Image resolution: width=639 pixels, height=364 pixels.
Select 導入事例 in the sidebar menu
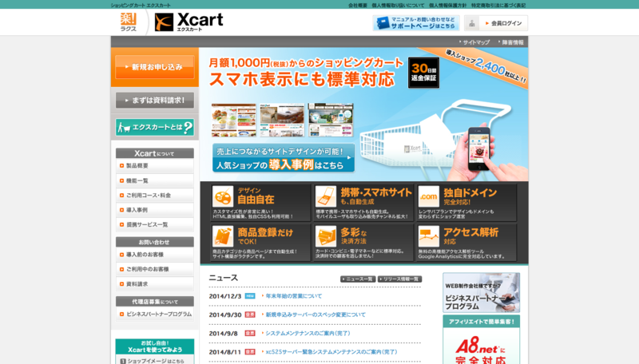(155, 210)
